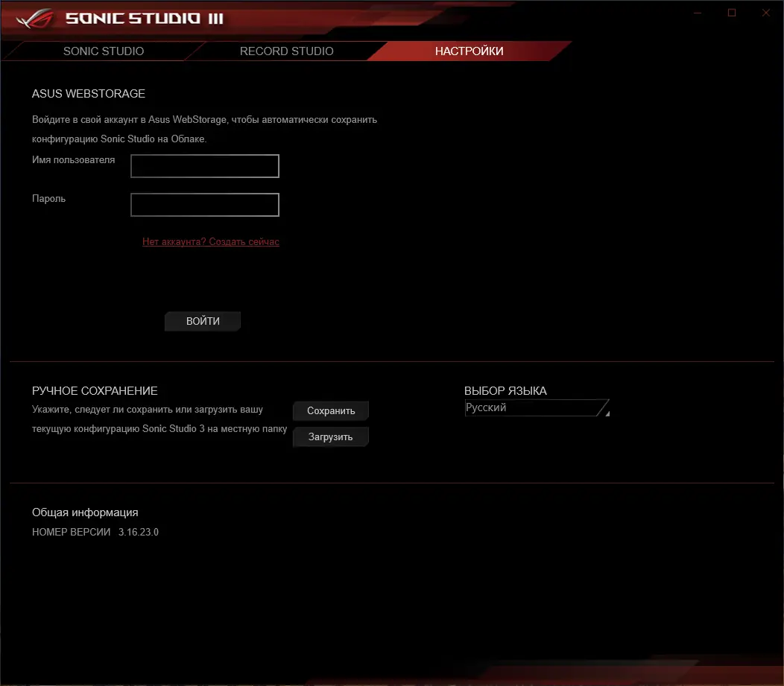This screenshot has width=784, height=686.
Task: Click the ВЫБОР ЯЗЫКА label
Action: click(505, 391)
